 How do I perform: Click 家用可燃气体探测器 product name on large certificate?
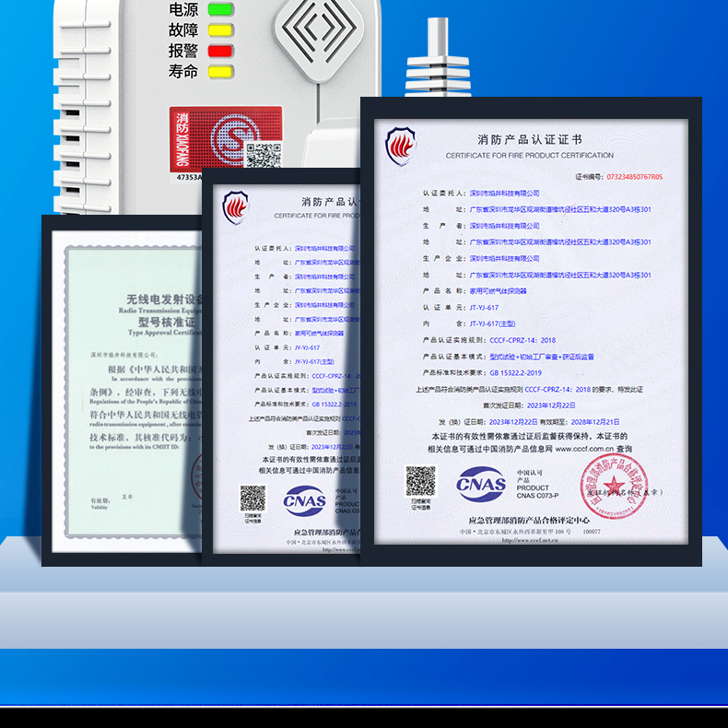(499, 291)
